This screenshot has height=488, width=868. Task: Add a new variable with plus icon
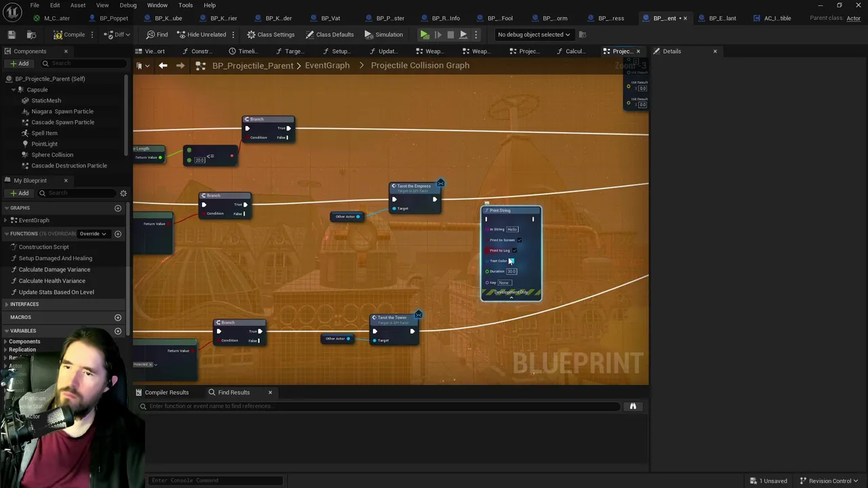118,331
